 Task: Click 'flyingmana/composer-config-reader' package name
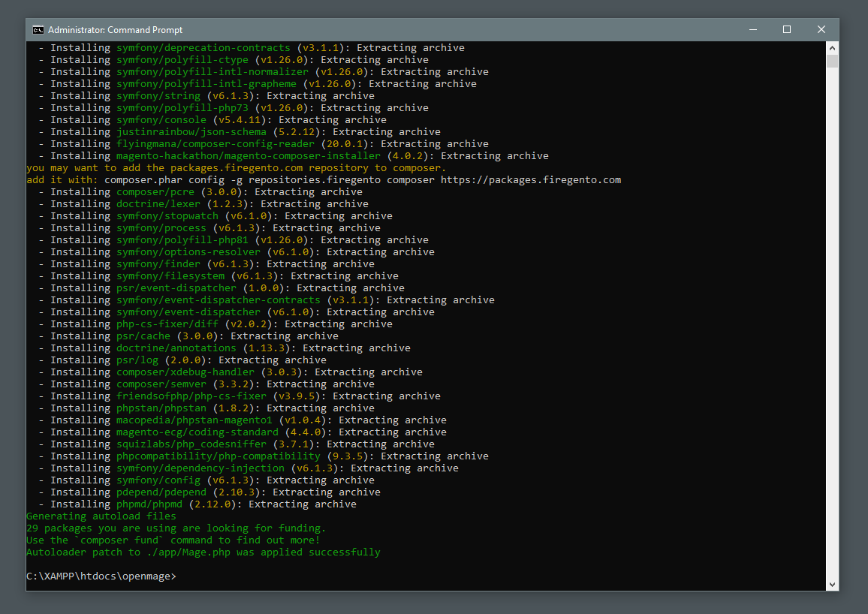(x=215, y=144)
